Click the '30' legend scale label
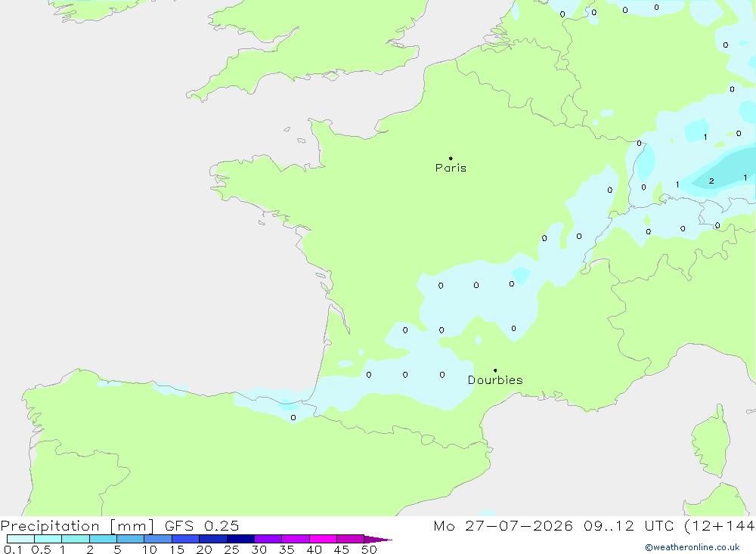The image size is (756, 554). click(x=259, y=549)
